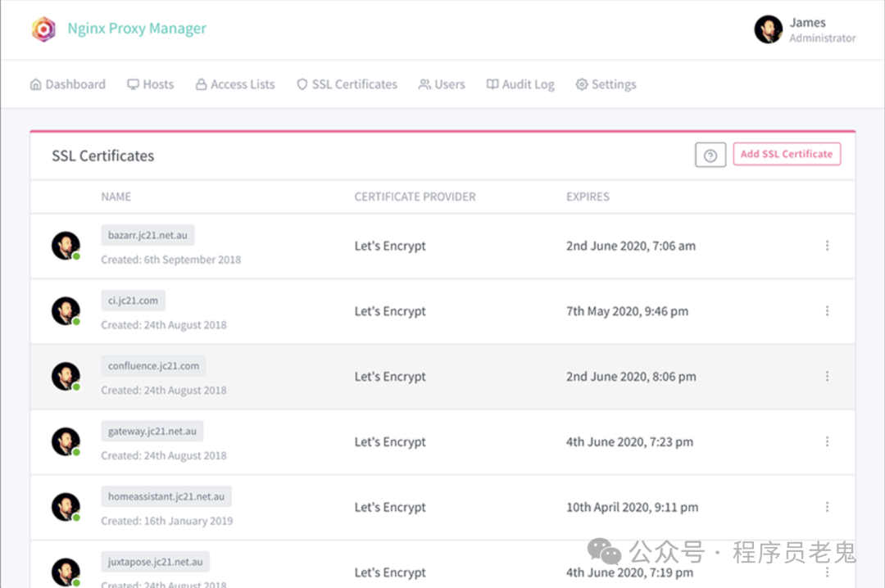
Task: Select the confluence.jc21.com domain tag
Action: pos(153,366)
